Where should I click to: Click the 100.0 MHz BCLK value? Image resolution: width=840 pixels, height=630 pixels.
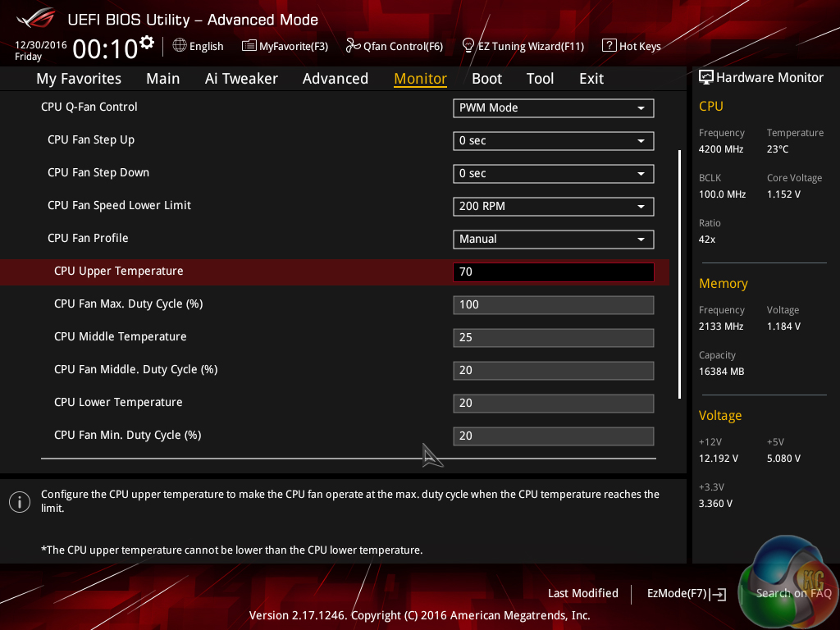coord(722,194)
